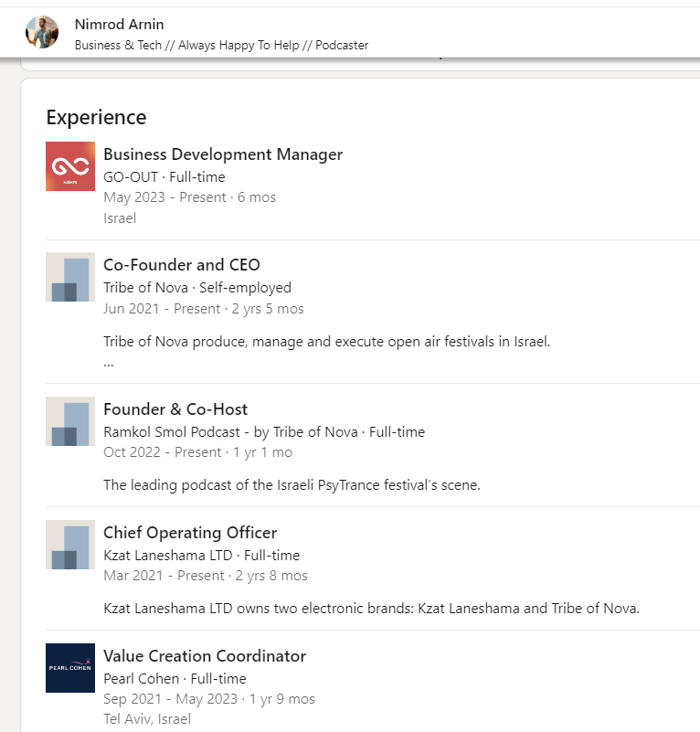Viewport: 700px width, 732px height.
Task: Open the Value Creation Coordinator position
Action: (205, 656)
